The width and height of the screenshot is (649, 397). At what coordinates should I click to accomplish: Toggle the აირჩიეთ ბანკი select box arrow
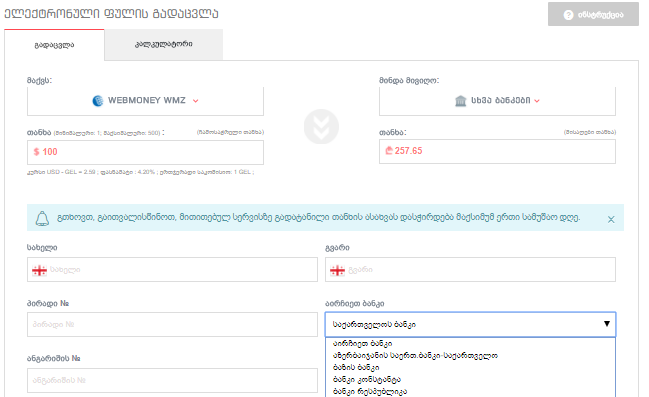(x=607, y=324)
